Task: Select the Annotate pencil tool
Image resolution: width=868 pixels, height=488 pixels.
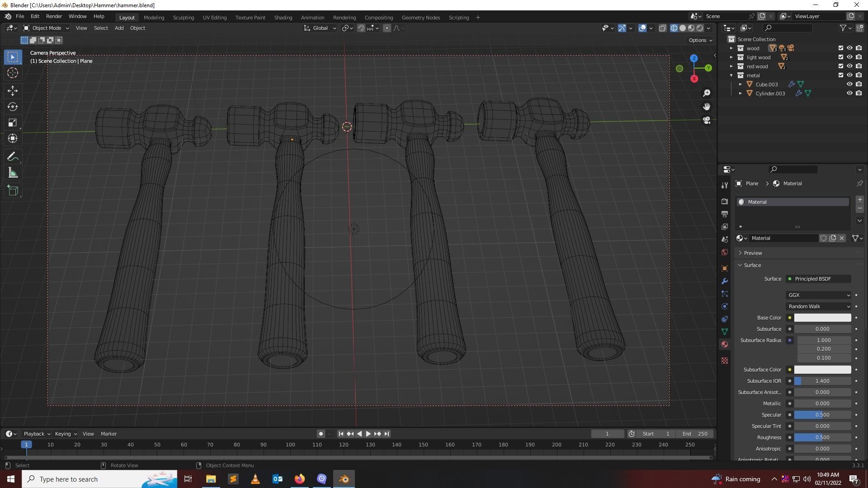Action: point(13,157)
